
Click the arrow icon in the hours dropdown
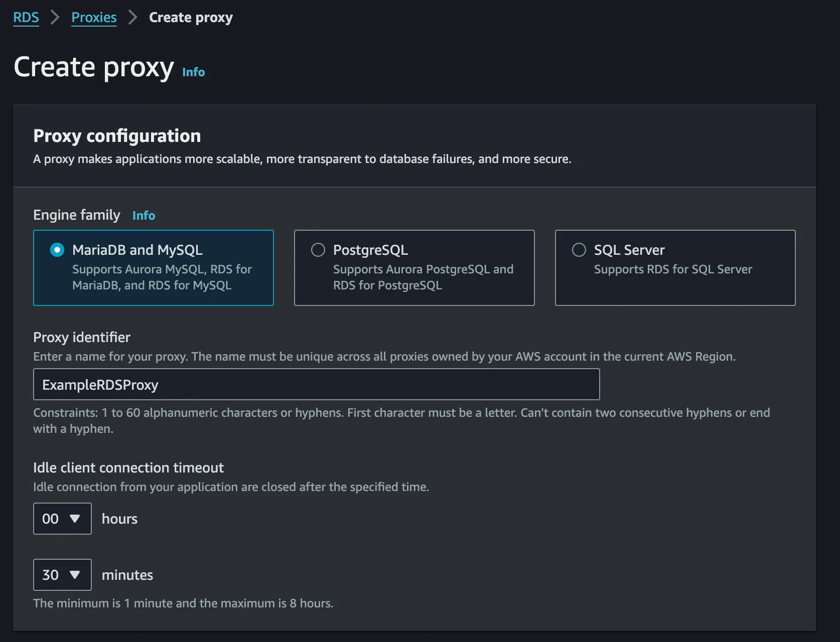click(75, 519)
